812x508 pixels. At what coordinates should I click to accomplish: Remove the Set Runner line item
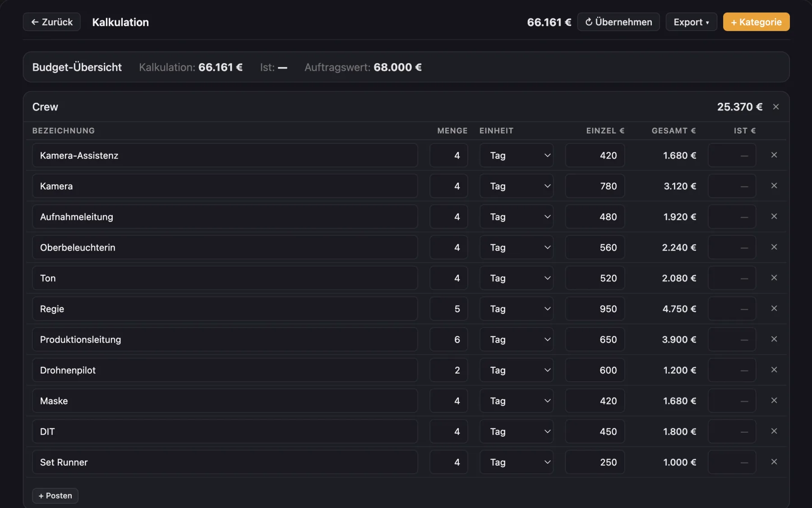[x=774, y=462]
